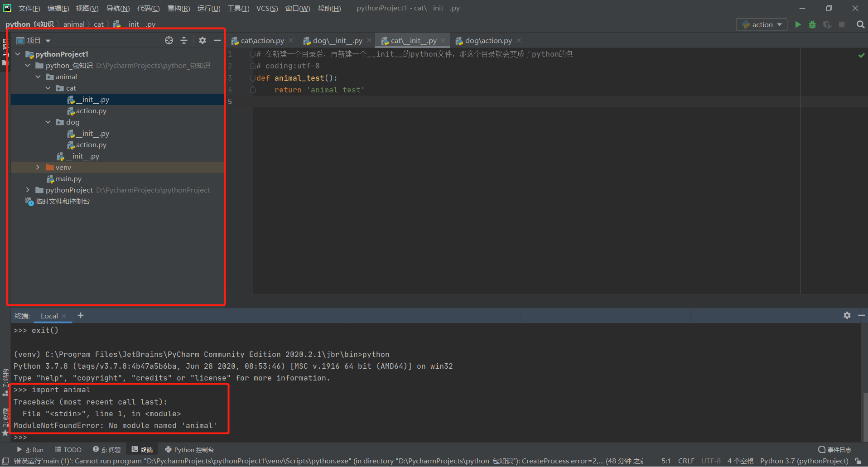Screen dimensions: 868x467
Task: Run the action configuration with green play
Action: [798, 24]
